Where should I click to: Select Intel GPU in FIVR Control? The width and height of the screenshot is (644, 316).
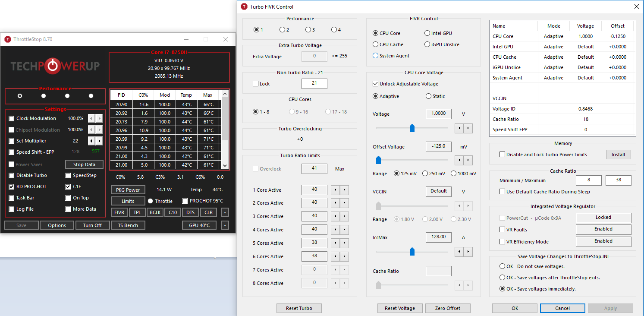[427, 33]
